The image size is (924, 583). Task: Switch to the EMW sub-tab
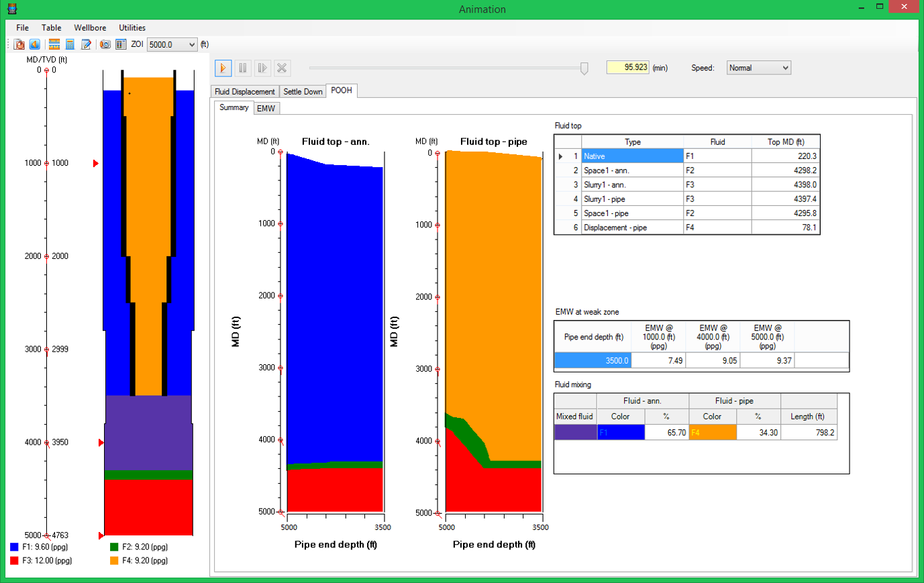[x=266, y=108]
